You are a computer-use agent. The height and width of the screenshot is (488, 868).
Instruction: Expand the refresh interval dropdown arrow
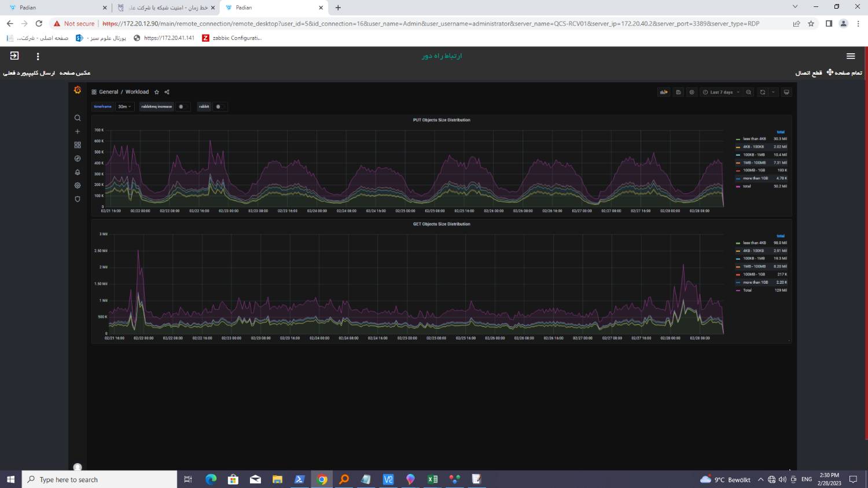tap(773, 92)
